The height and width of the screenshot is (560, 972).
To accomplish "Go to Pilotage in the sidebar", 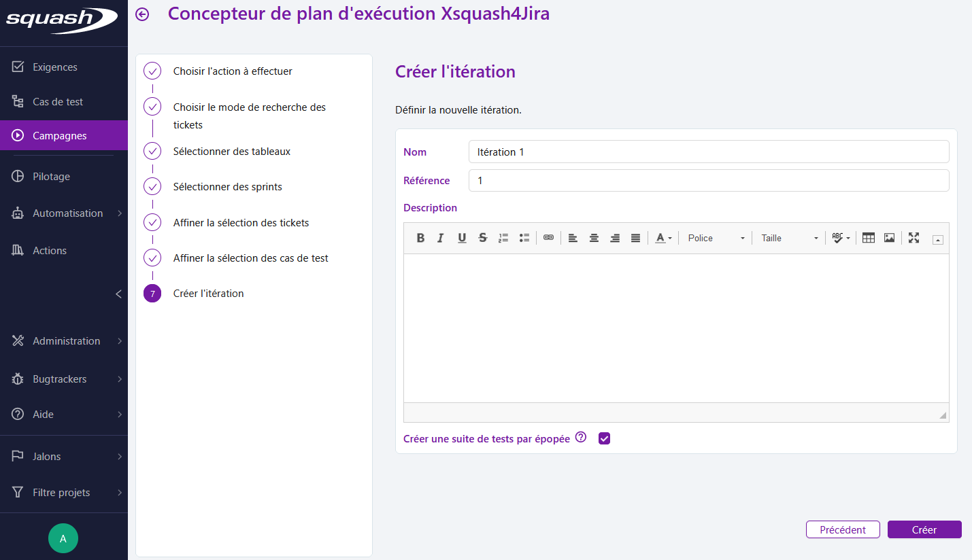I will point(52,177).
